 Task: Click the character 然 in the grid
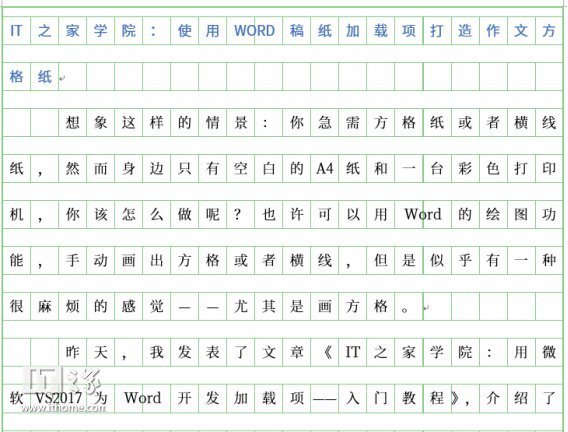[x=72, y=168]
